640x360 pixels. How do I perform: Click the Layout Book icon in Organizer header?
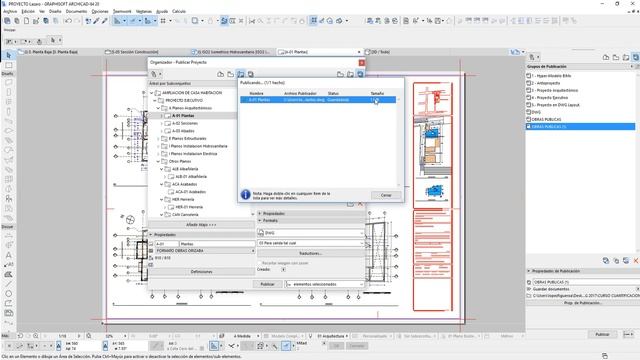tap(241, 74)
